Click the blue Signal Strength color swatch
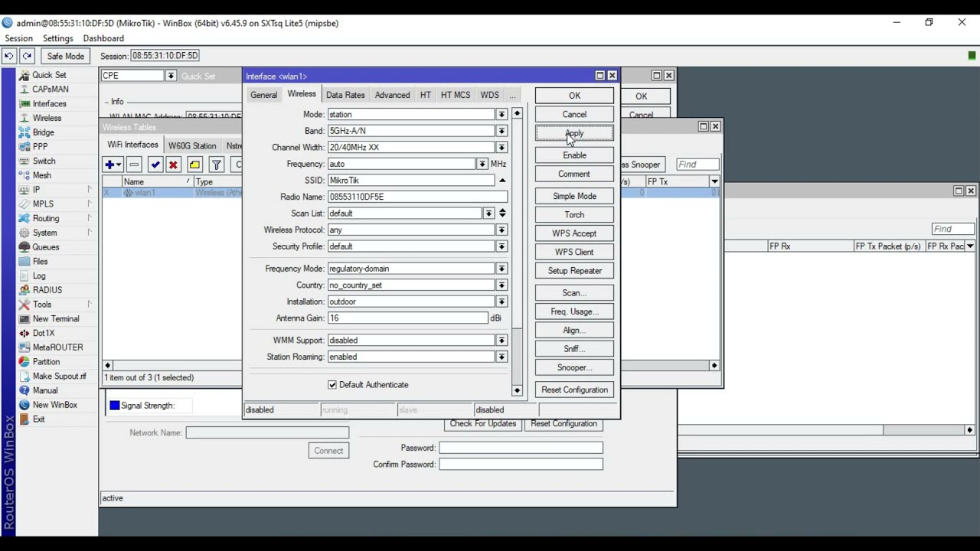Screen dimensions: 980x551 (115, 406)
